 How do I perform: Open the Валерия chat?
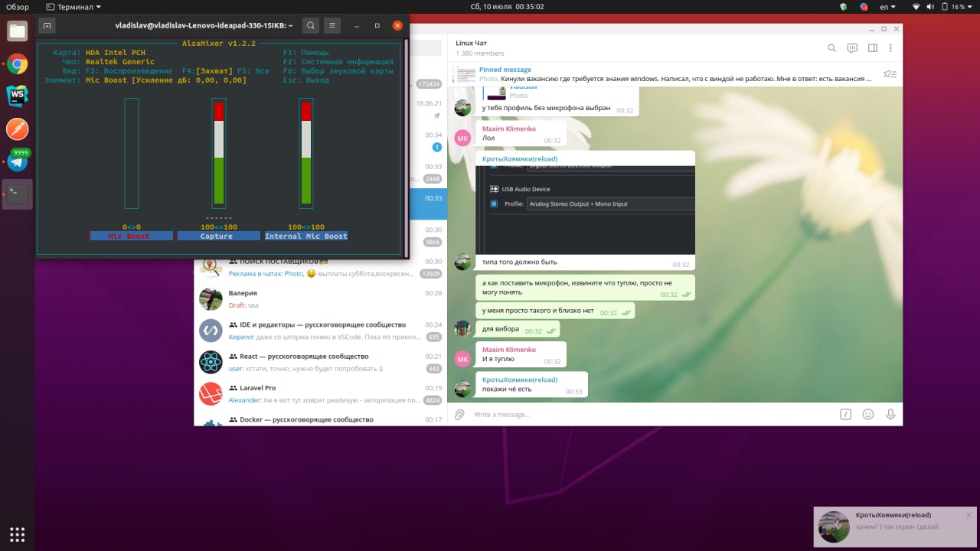click(320, 298)
